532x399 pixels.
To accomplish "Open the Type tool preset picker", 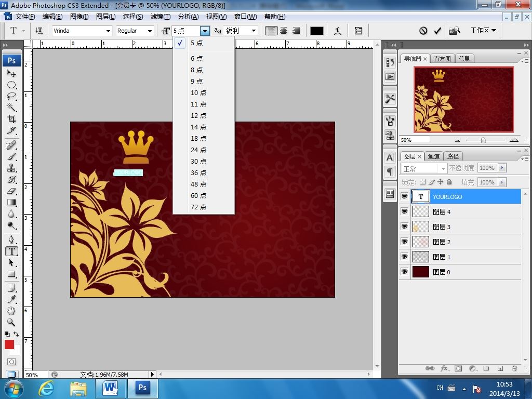I will pyautogui.click(x=16, y=31).
